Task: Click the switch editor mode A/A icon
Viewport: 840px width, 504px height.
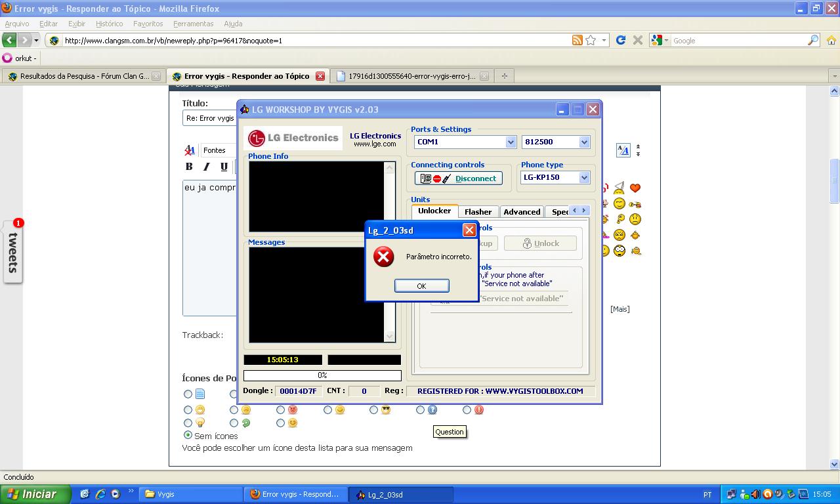Action: coord(623,150)
